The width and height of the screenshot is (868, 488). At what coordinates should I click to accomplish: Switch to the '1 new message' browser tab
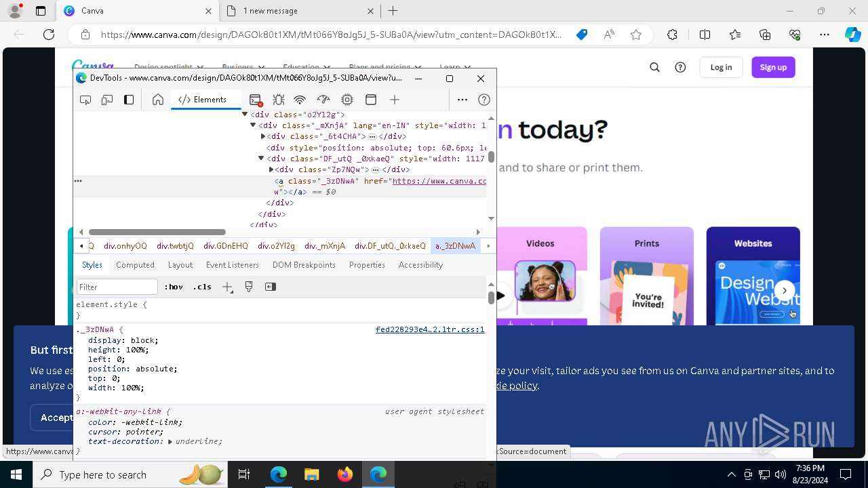pos(299,11)
